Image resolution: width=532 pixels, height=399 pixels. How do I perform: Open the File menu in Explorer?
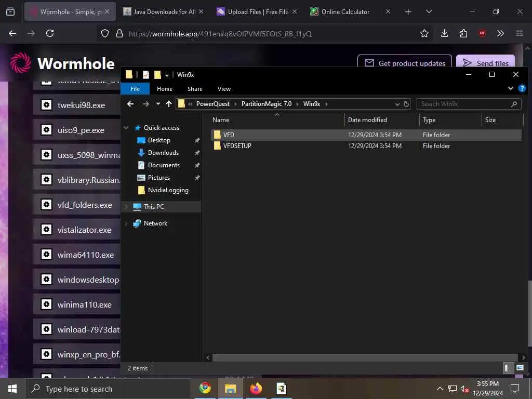[135, 89]
